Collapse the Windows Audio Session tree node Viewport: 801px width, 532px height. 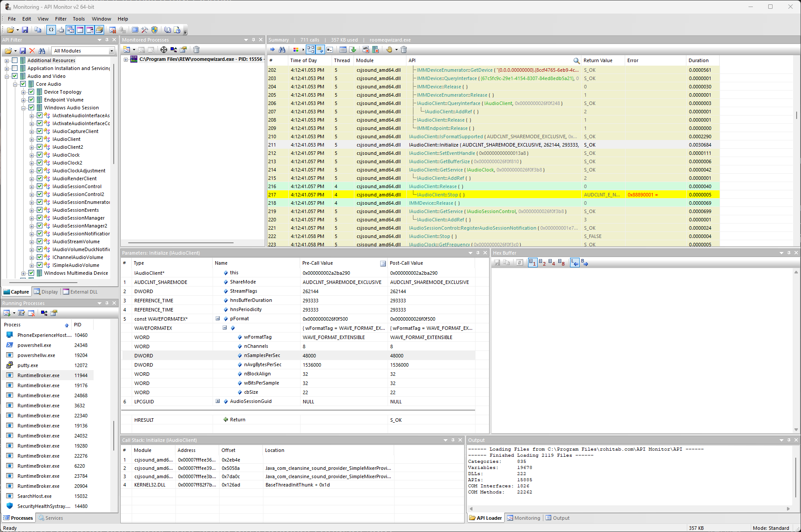pyautogui.click(x=24, y=108)
